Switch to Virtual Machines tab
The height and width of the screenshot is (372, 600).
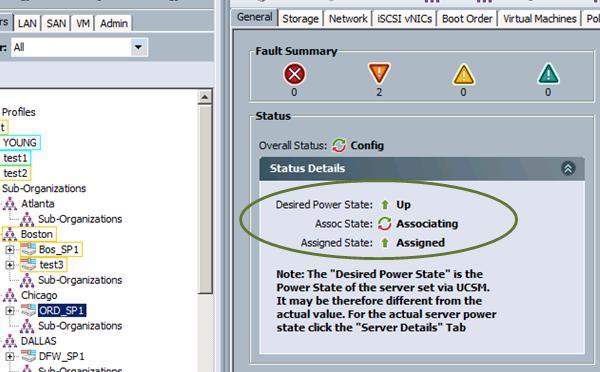tap(540, 19)
